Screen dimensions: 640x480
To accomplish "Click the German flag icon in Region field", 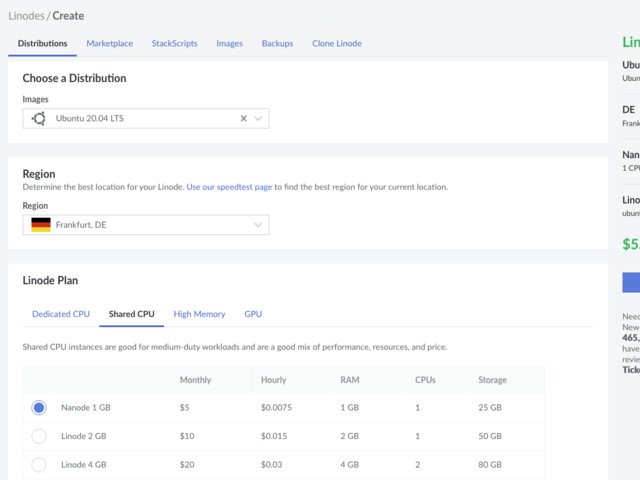I will (x=41, y=225).
